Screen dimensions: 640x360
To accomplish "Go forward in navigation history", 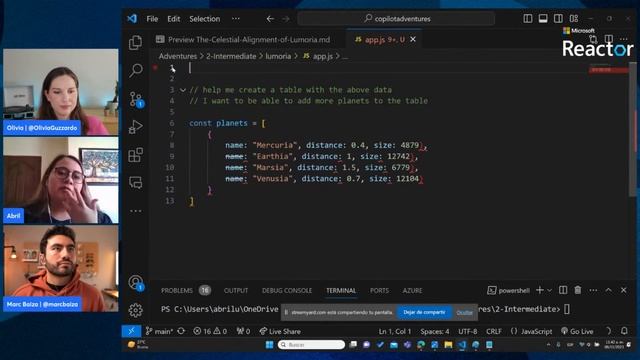I will [x=286, y=19].
